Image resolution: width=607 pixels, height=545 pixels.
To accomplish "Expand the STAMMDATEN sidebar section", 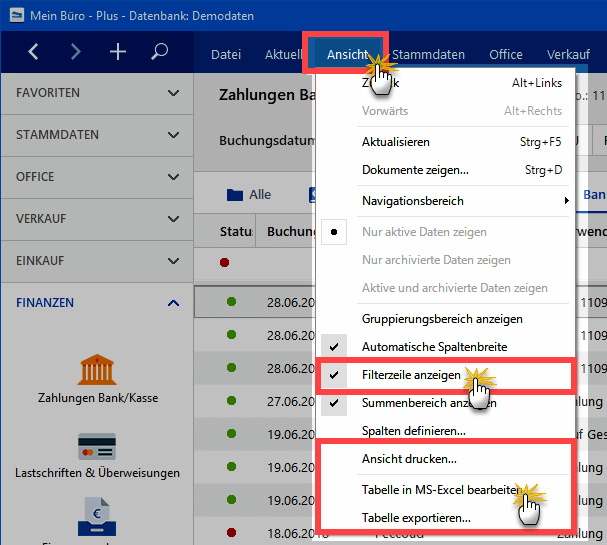I will click(97, 135).
